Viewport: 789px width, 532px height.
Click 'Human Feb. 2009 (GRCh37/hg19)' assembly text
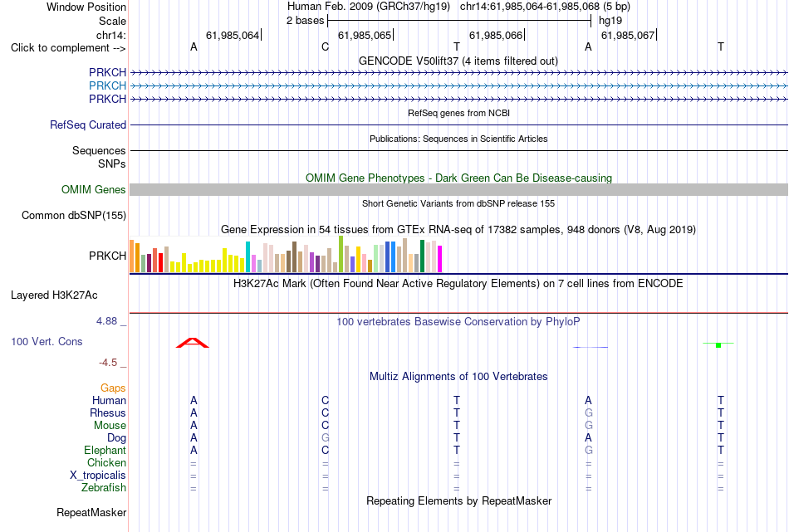[x=368, y=7]
